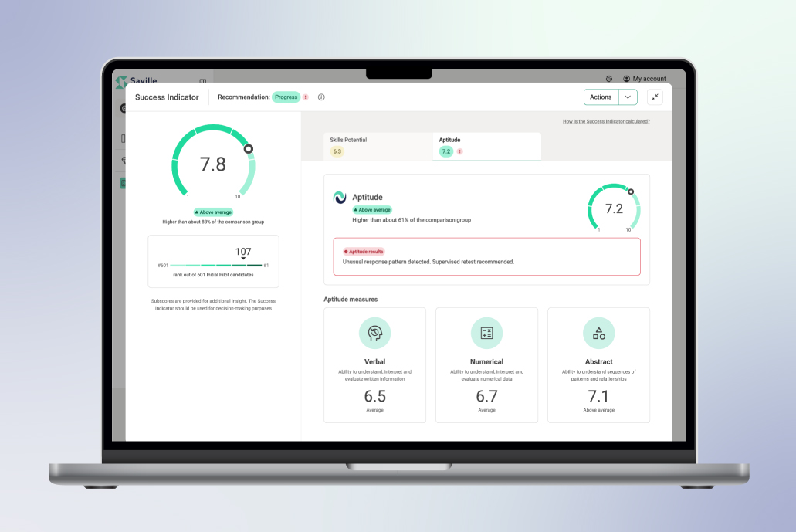Open the info icon next to Recommendation
This screenshot has width=796, height=532.
click(321, 97)
